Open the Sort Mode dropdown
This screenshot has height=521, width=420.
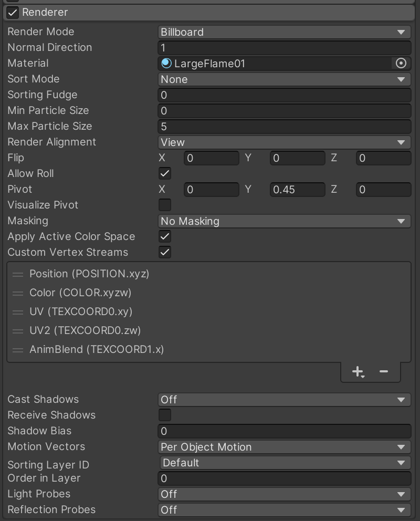(x=284, y=79)
